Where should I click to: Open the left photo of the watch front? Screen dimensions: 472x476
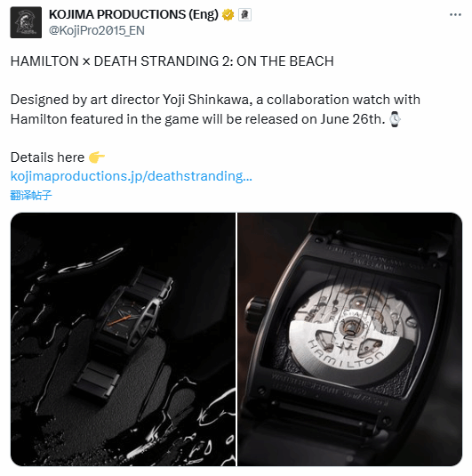[124, 339]
